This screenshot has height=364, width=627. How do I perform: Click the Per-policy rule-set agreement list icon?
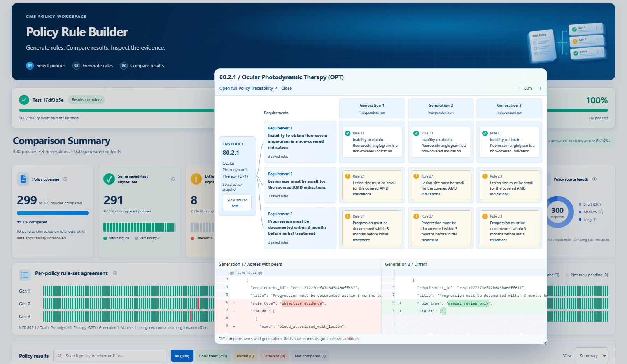point(25,275)
